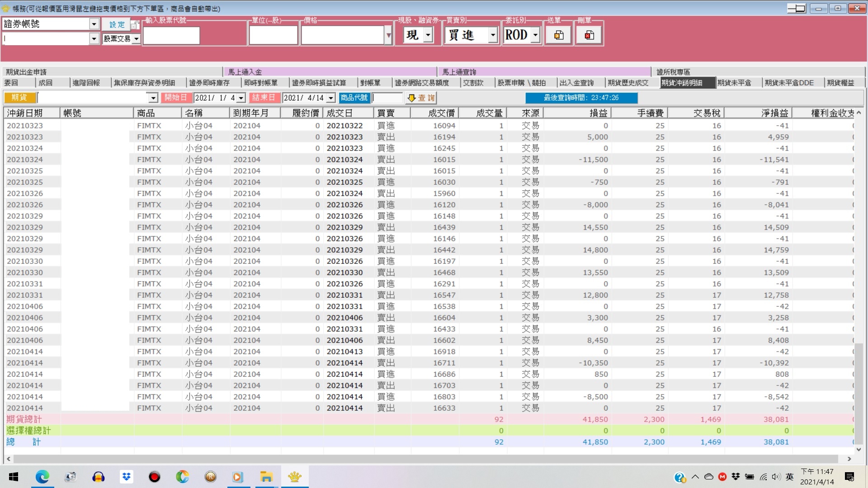Click the 查詢 query button

tap(421, 98)
